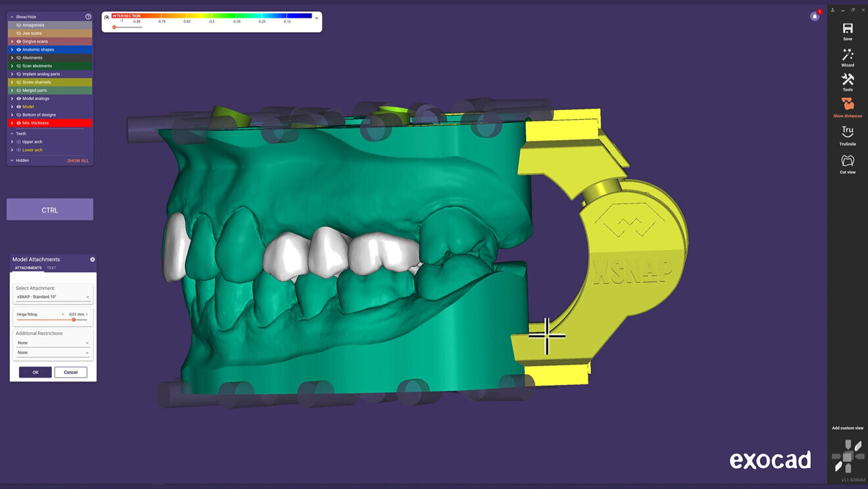The image size is (868, 489).
Task: Close the Model Attachments panel
Action: [91, 259]
